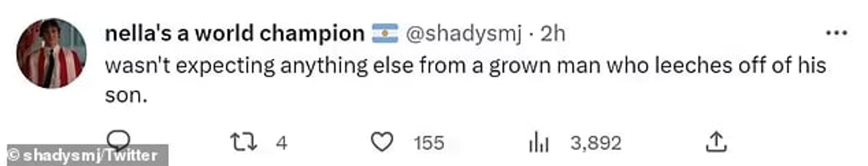Image resolution: width=868 pixels, height=166 pixels.
Task: Click the Argentina flag emoji
Action: [385, 33]
